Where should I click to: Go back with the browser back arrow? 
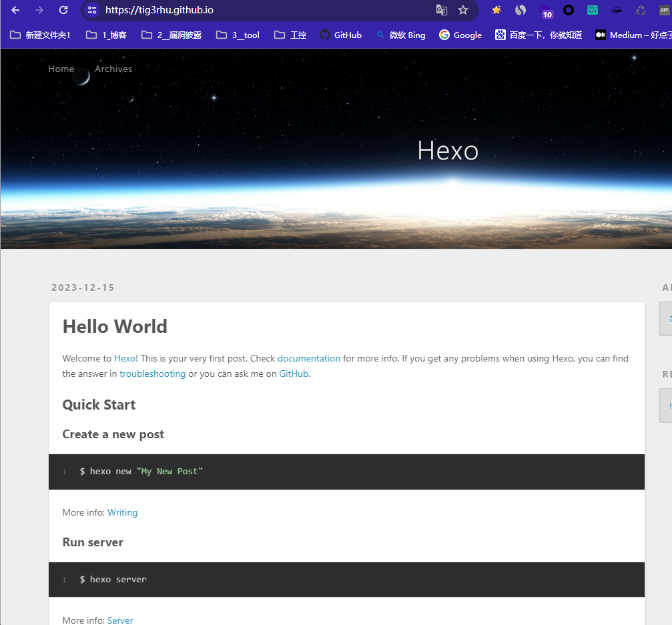point(15,10)
